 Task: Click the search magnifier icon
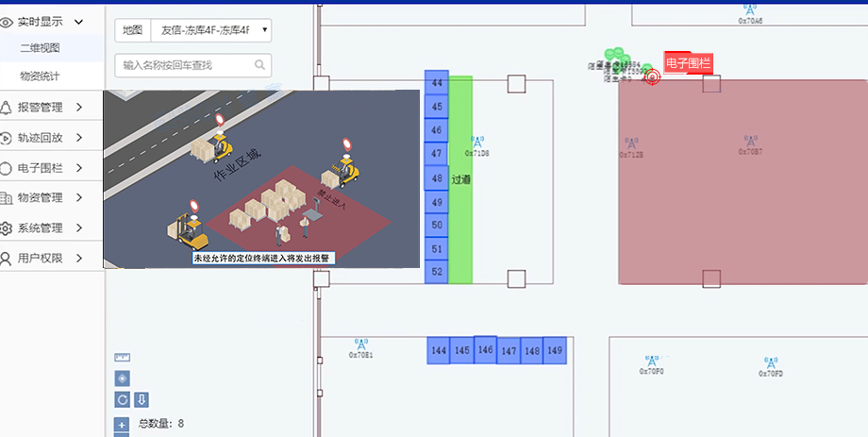259,65
